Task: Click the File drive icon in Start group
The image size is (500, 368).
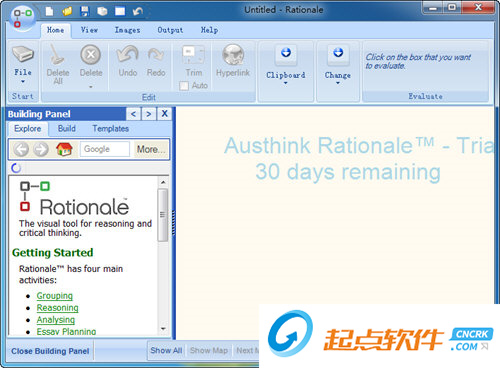Action: pos(23,54)
